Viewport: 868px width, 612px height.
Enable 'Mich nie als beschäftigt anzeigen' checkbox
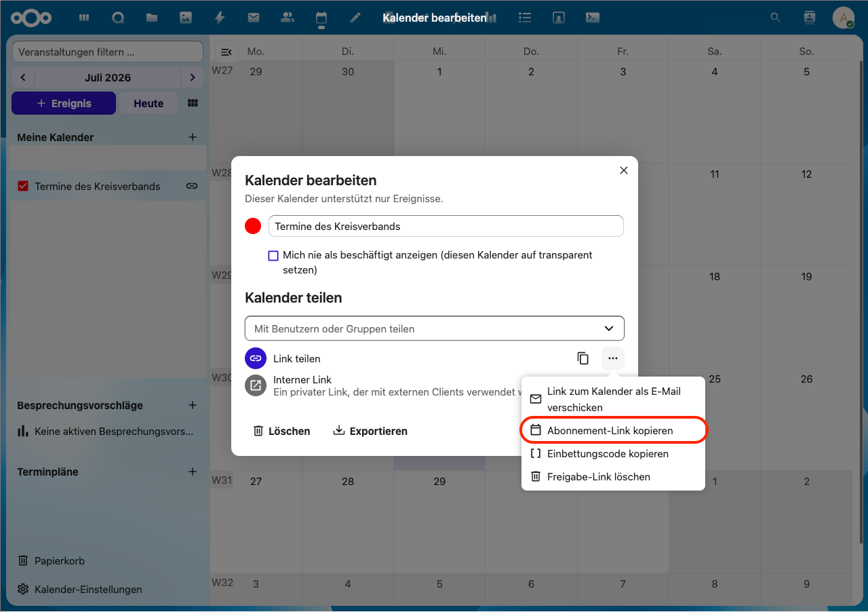pyautogui.click(x=273, y=256)
